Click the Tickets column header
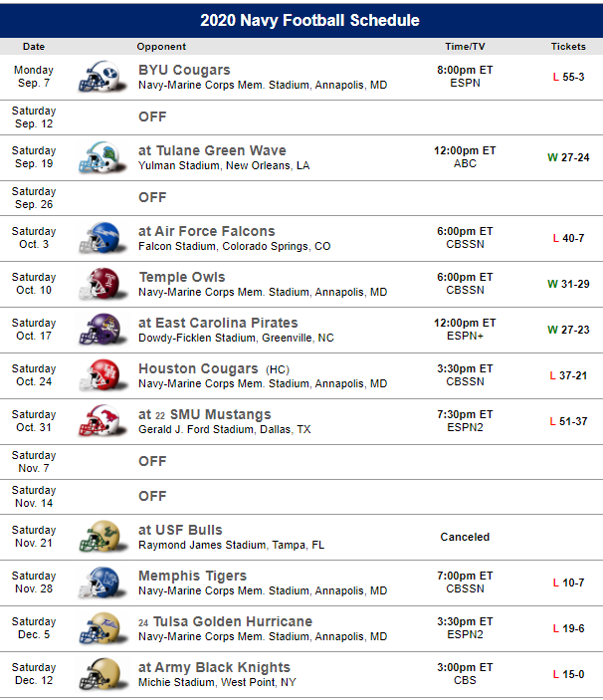This screenshot has height=700, width=603. [x=568, y=47]
